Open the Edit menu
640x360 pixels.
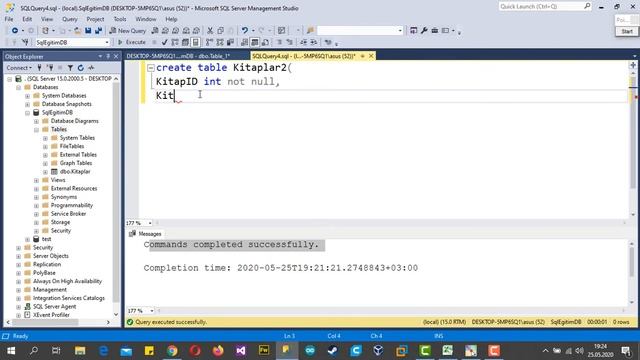pyautogui.click(x=27, y=19)
